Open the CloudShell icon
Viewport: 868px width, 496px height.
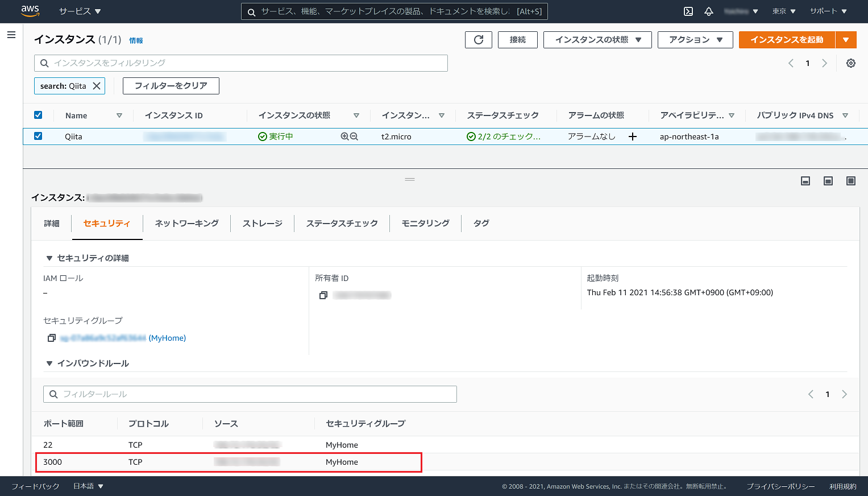[688, 11]
